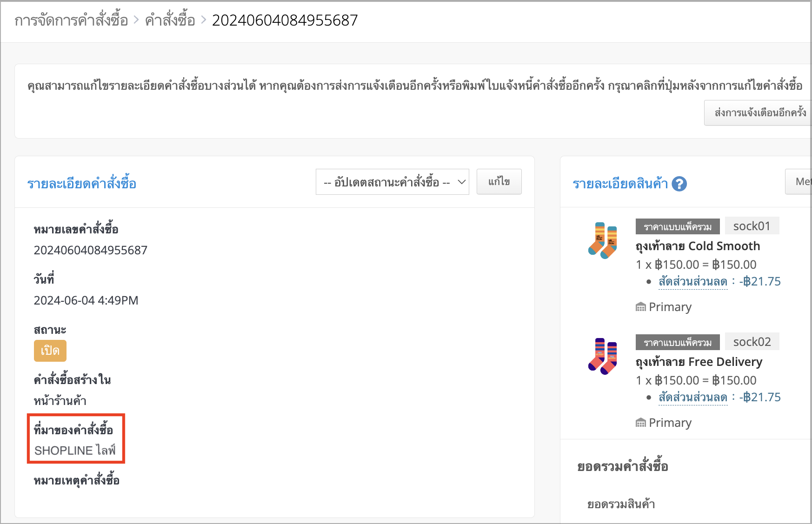Click the เปิด status badge
This screenshot has height=524, width=812.
click(50, 351)
